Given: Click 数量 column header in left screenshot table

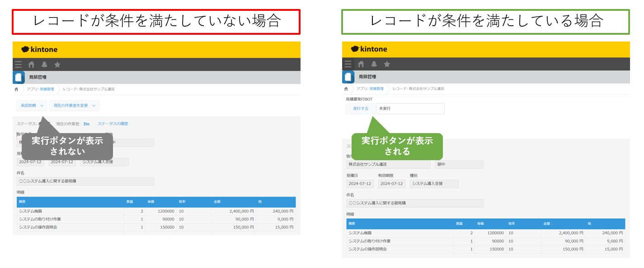Looking at the screenshot, I should coord(135,202).
